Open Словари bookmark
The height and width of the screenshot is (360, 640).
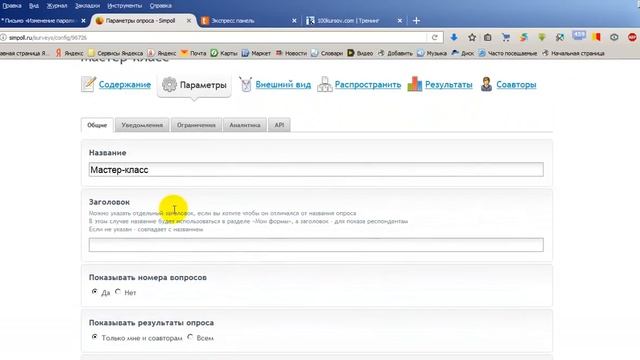(x=327, y=53)
